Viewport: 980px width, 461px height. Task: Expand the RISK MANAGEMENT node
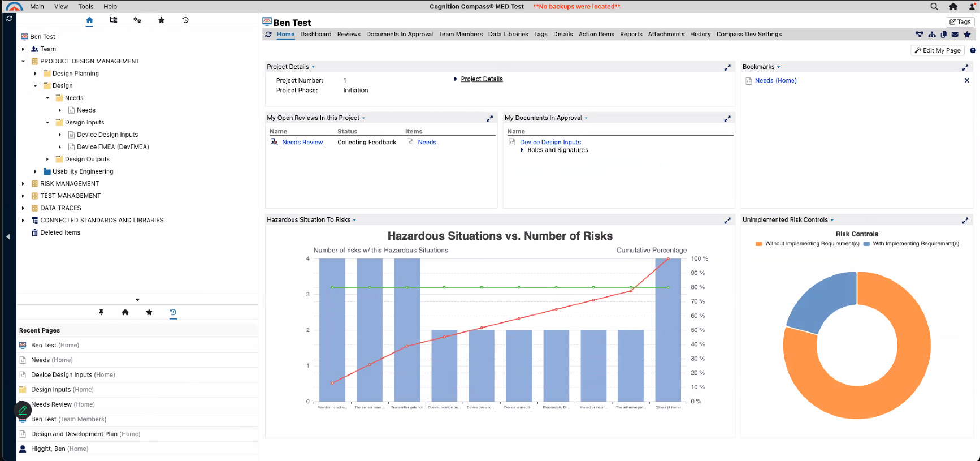click(x=23, y=184)
